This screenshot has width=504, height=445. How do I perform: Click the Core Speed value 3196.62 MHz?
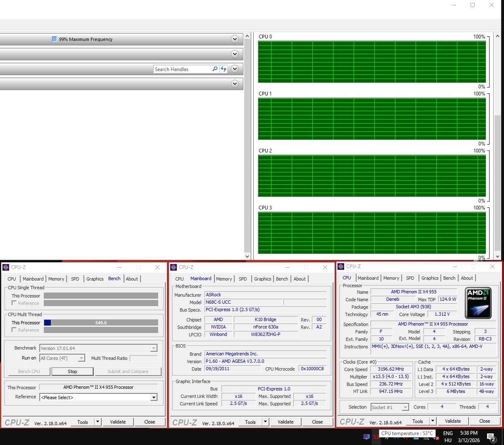click(391, 369)
